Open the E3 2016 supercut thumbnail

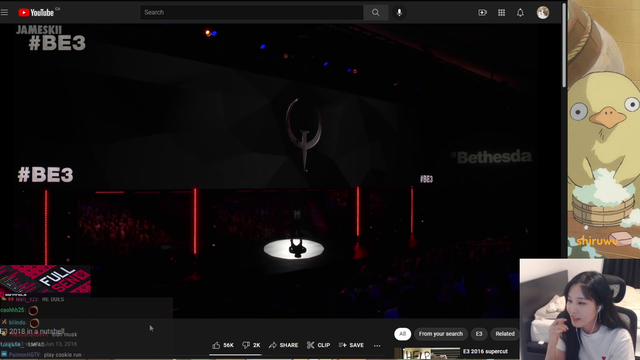tap(427, 353)
